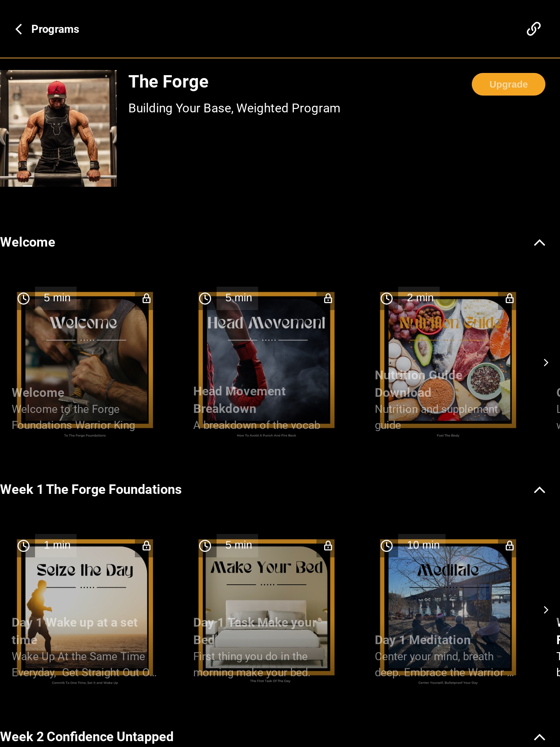Click clock icon on Seize the Day card

point(24,546)
